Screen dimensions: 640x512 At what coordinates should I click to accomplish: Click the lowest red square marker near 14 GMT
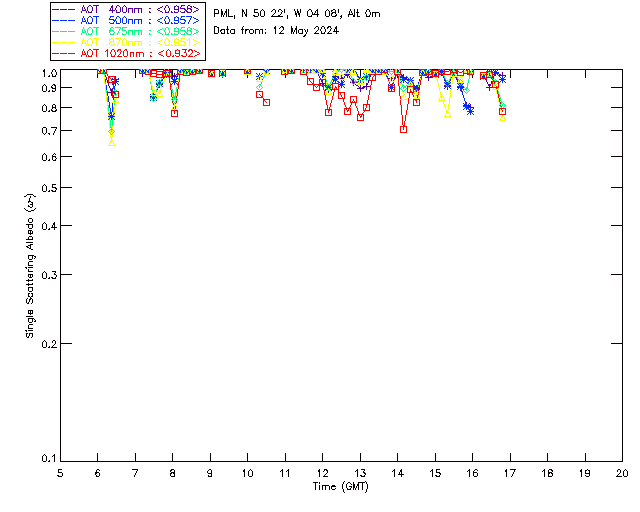click(x=403, y=129)
